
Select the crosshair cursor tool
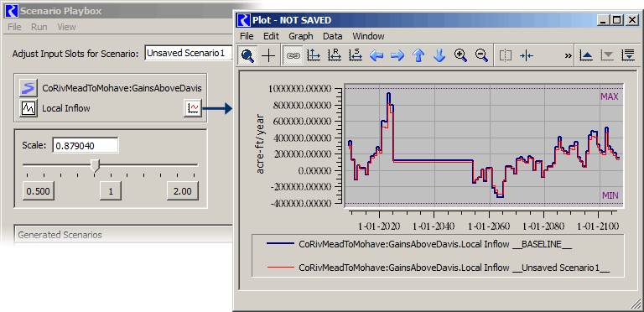268,55
